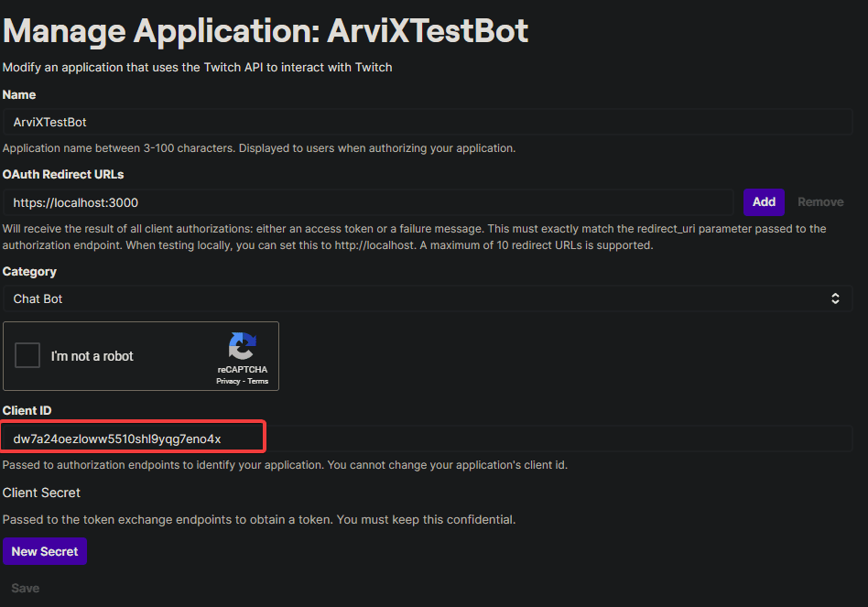Viewport: 868px width, 607px height.
Task: Add another OAuth redirect URL
Action: [x=764, y=202]
